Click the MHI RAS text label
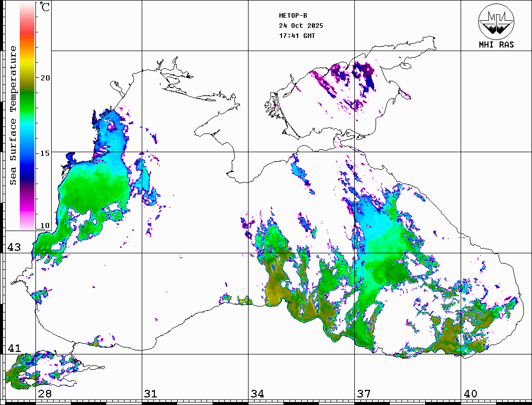This screenshot has height=405, width=532. point(496,45)
